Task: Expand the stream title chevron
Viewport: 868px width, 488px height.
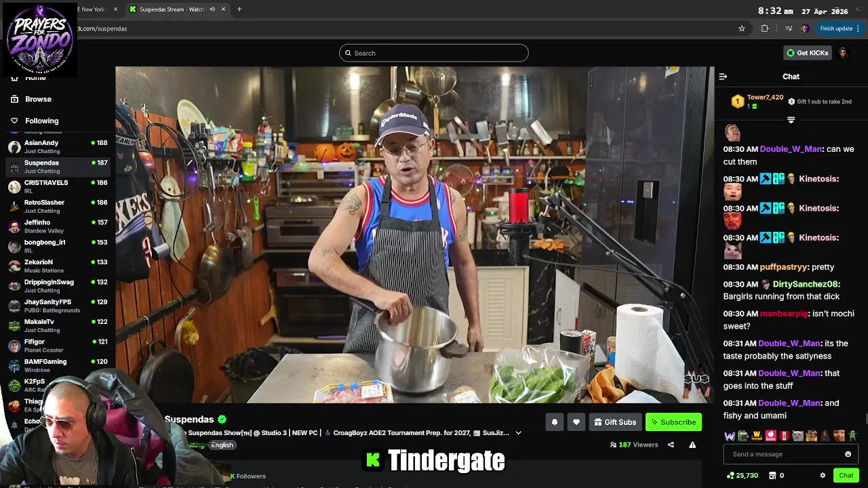Action: (518, 433)
